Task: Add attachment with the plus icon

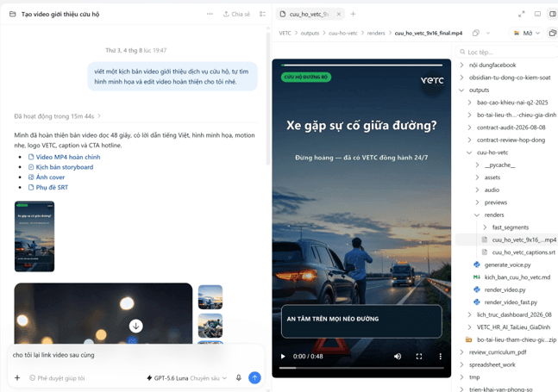Action: (x=17, y=377)
